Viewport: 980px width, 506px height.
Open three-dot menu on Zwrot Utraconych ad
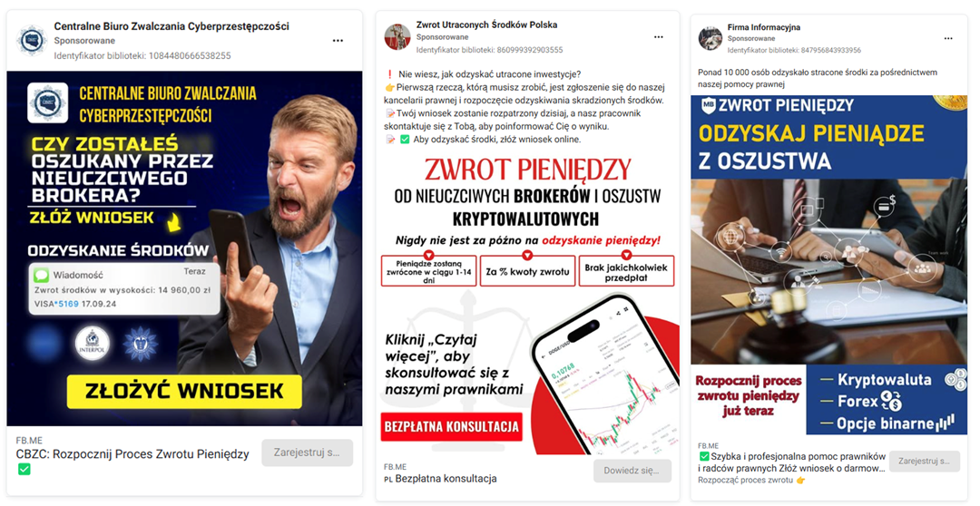click(x=658, y=37)
